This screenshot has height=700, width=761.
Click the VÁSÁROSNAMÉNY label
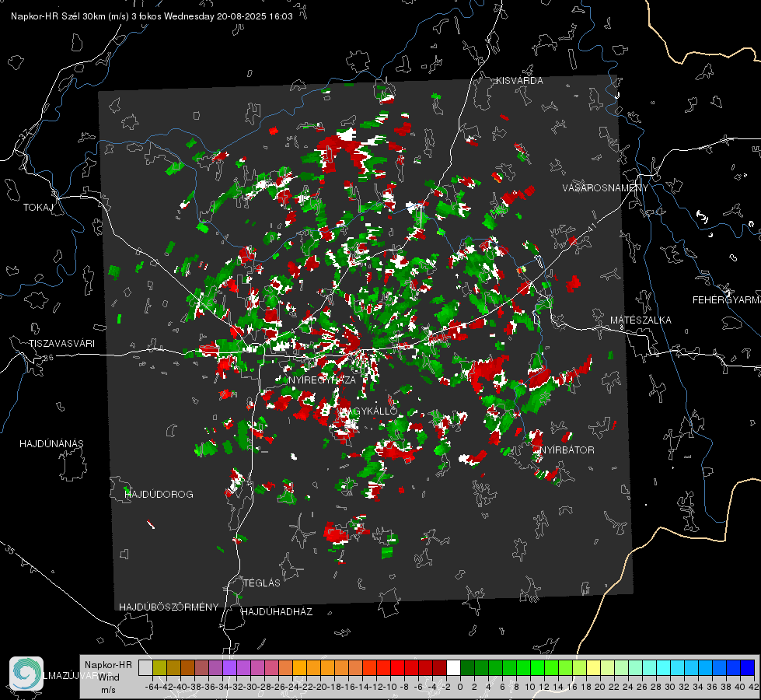(x=606, y=188)
